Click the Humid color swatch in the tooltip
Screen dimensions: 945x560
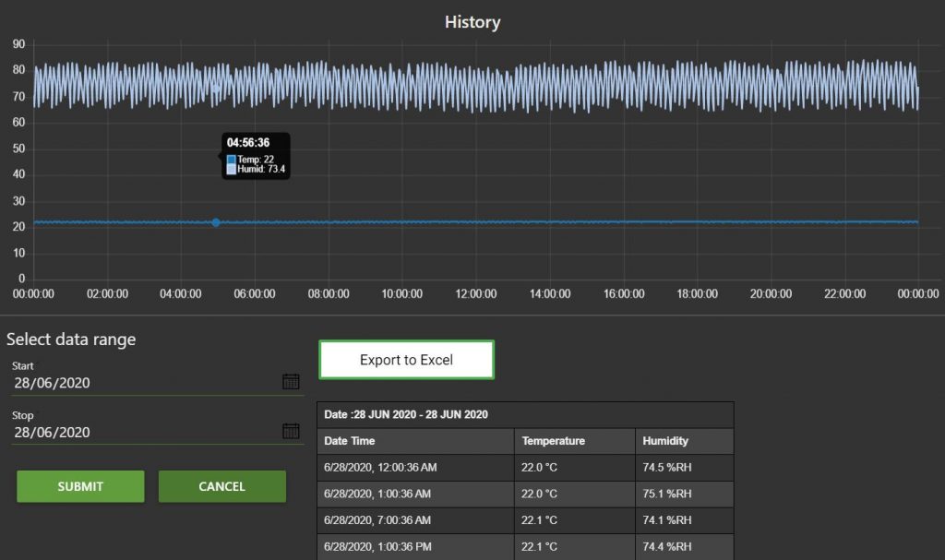[x=232, y=170]
